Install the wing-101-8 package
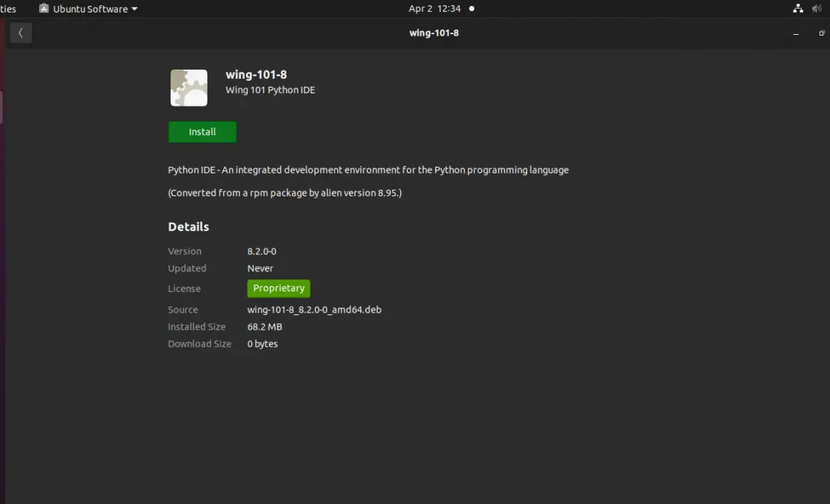The image size is (830, 504). 202,132
